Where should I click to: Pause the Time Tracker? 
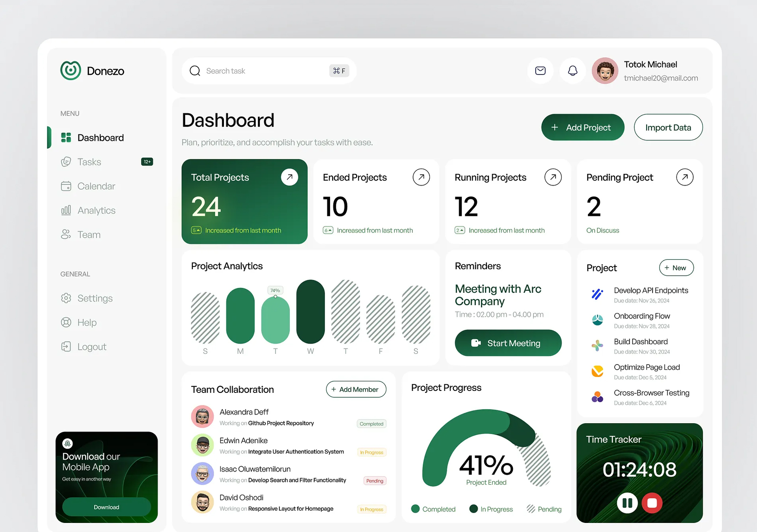click(627, 503)
